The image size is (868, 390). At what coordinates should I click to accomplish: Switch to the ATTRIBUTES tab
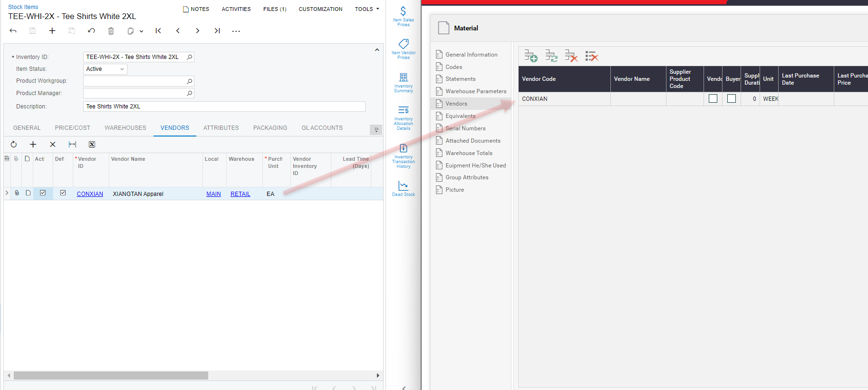(221, 128)
